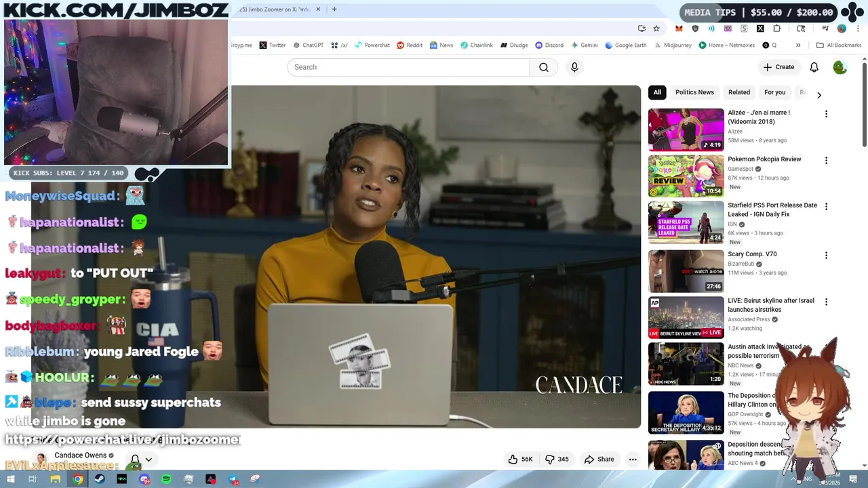Viewport: 868px width, 488px height.
Task: Open the ChatGPT bookmark
Action: [x=308, y=45]
